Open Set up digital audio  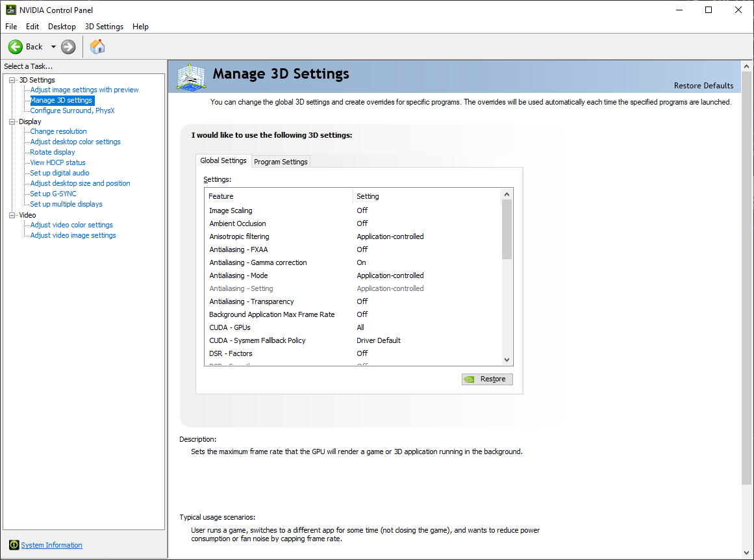tap(60, 173)
